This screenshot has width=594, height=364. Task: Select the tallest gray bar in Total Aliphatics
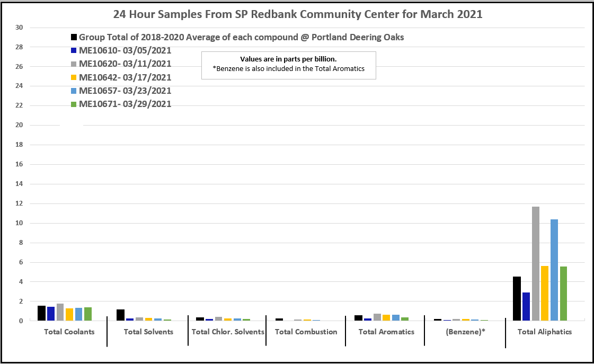click(x=535, y=263)
